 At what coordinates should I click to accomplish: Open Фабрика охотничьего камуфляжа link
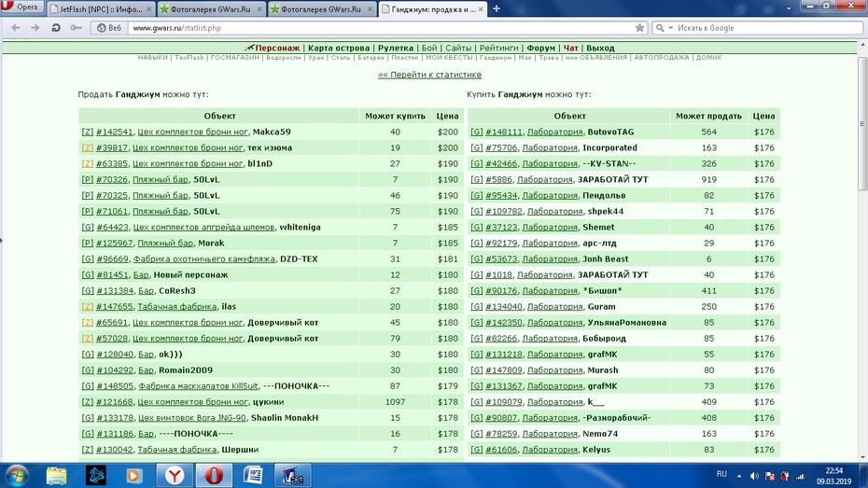coord(204,259)
